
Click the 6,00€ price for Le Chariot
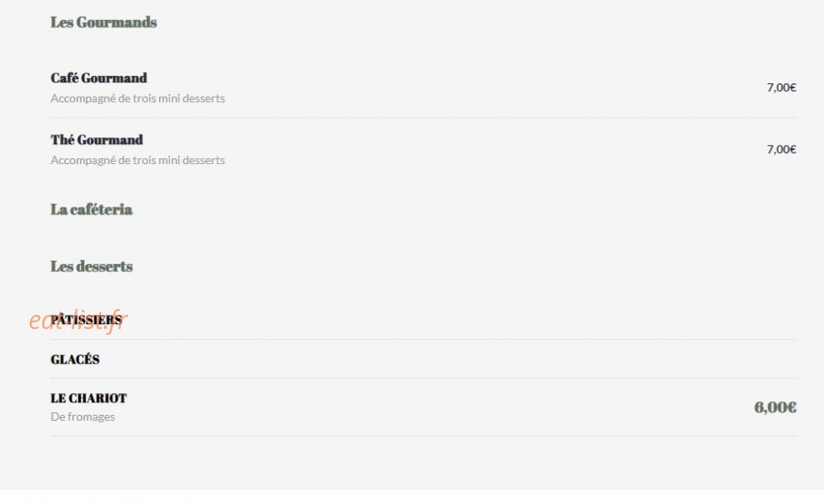[x=775, y=407]
